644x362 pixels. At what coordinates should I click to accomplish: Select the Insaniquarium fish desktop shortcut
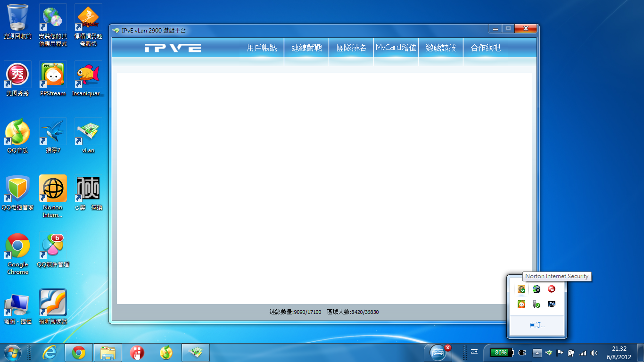88,79
